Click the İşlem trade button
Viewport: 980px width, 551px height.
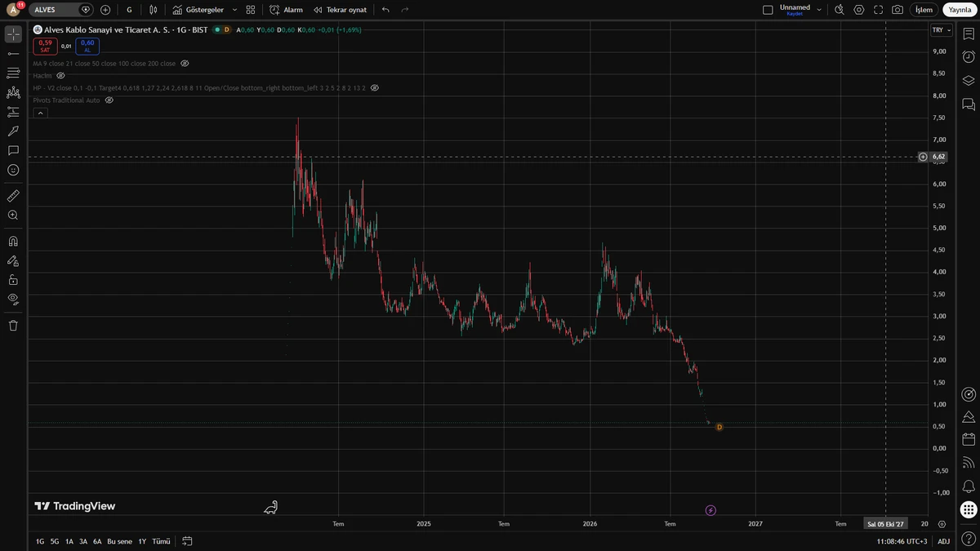click(924, 10)
